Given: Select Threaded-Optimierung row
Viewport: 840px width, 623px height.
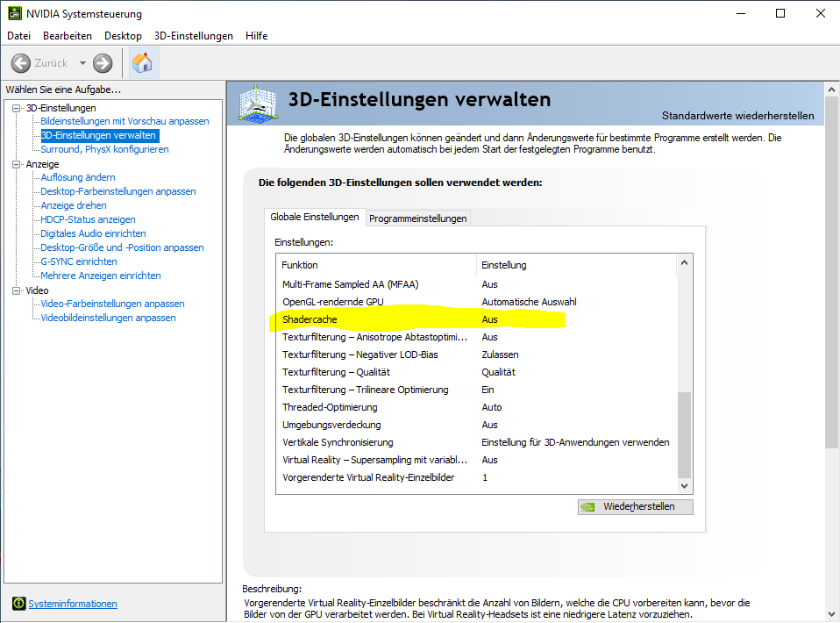Looking at the screenshot, I should point(476,407).
